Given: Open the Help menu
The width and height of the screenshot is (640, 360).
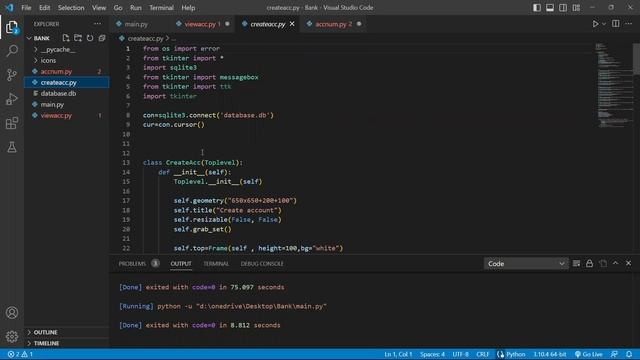Looking at the screenshot, I should [x=188, y=8].
